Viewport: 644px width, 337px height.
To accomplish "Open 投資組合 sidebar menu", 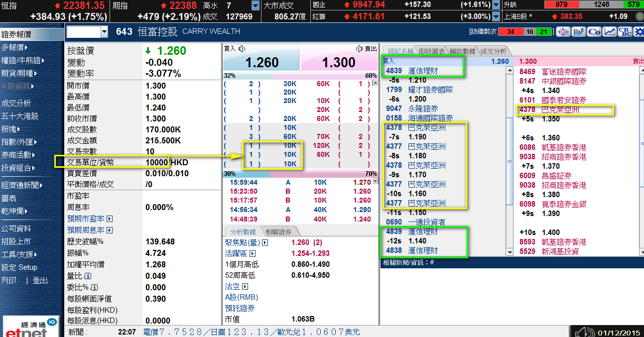I will click(18, 168).
